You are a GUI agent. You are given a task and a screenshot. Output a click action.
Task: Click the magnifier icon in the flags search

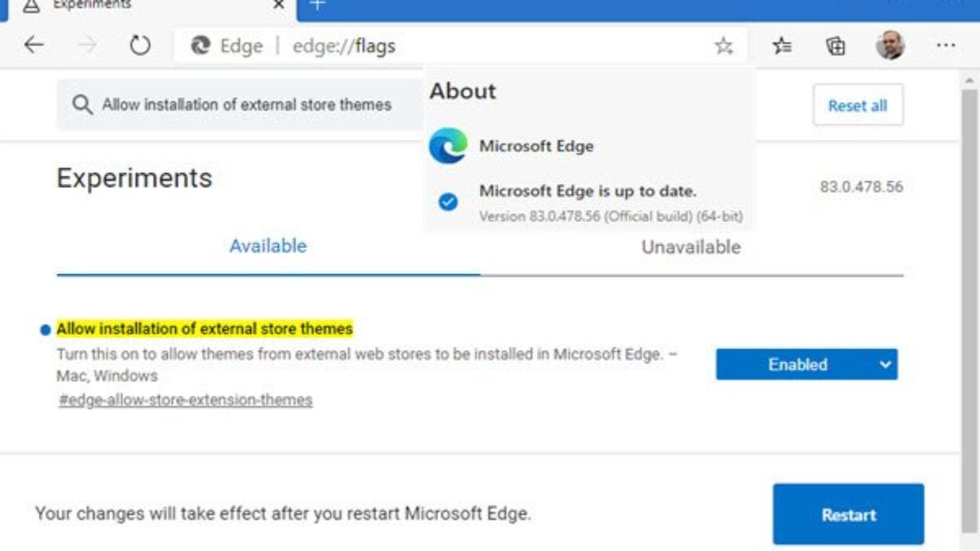(x=82, y=104)
